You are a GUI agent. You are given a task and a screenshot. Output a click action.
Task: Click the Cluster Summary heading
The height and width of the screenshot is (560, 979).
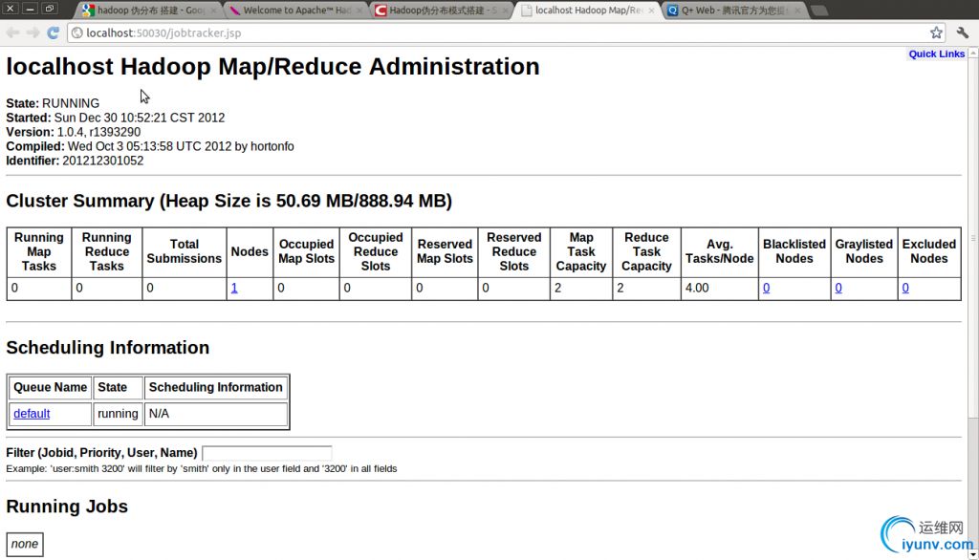tap(228, 201)
